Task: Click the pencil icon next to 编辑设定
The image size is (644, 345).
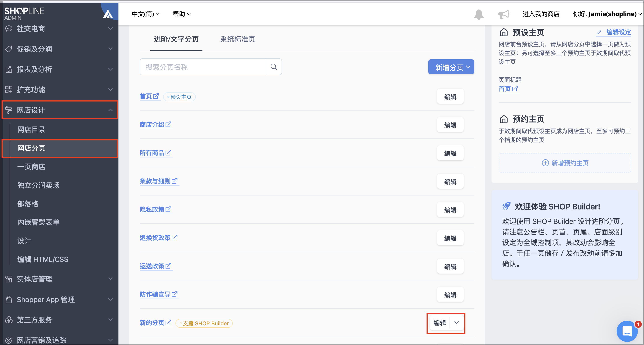Action: (x=599, y=32)
